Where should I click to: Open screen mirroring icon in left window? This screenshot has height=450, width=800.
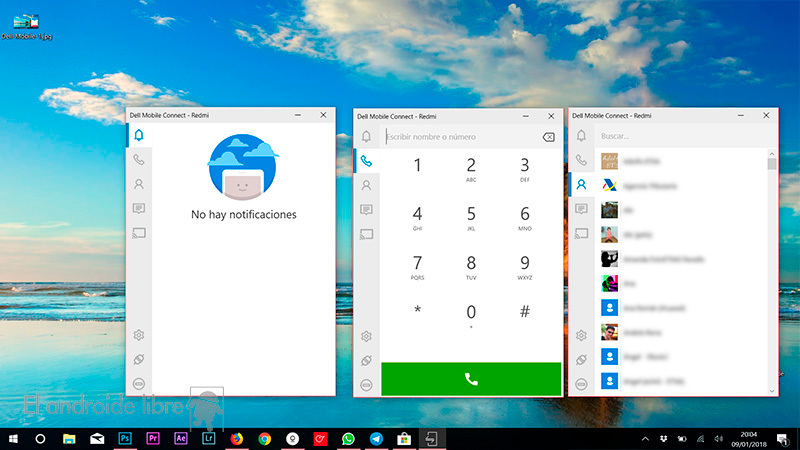tap(139, 233)
